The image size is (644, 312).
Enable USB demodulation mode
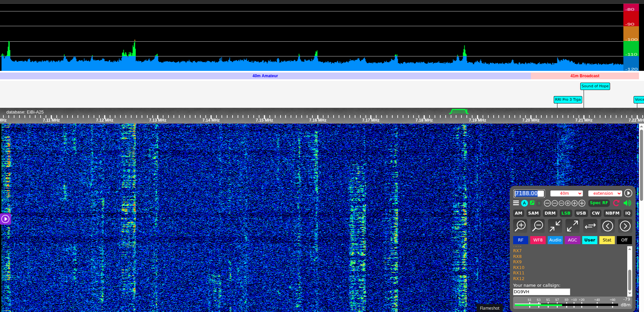[x=581, y=213]
